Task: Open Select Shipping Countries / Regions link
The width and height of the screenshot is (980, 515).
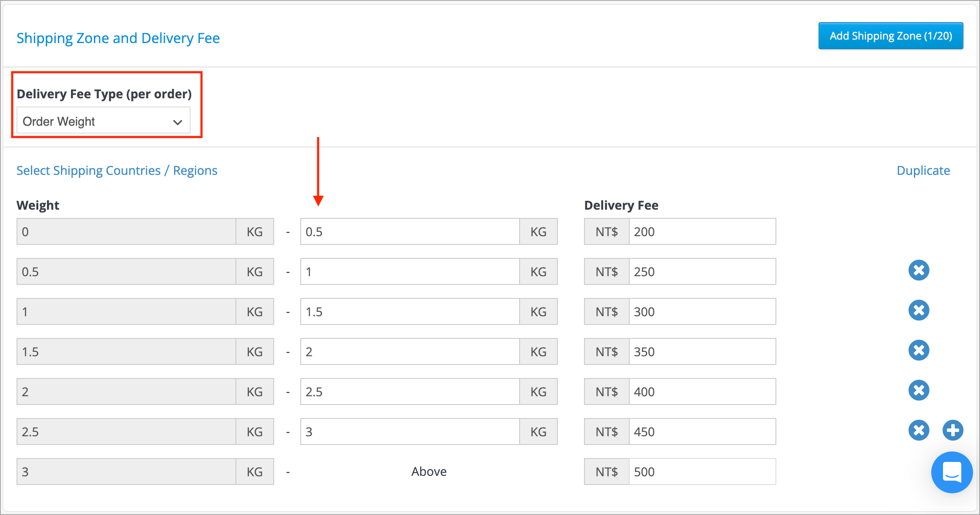Action: pos(117,171)
